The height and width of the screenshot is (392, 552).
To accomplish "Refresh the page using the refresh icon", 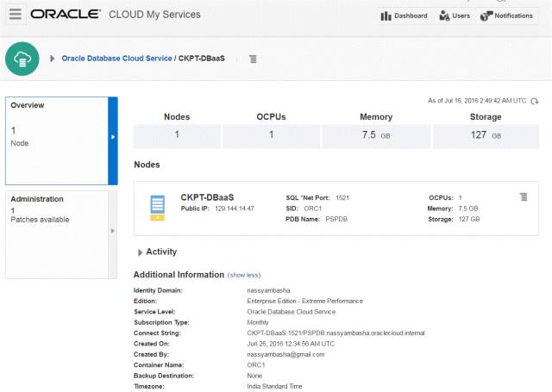I will click(x=535, y=101).
